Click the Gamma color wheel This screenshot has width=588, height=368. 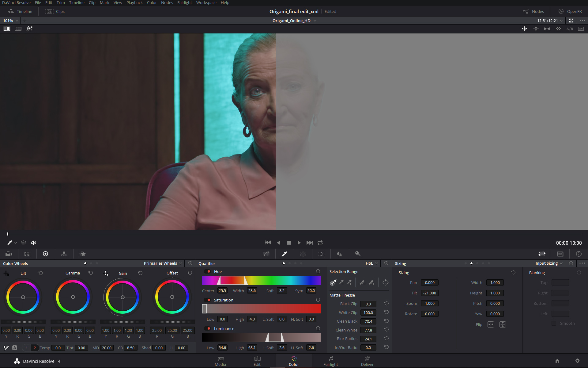point(73,297)
